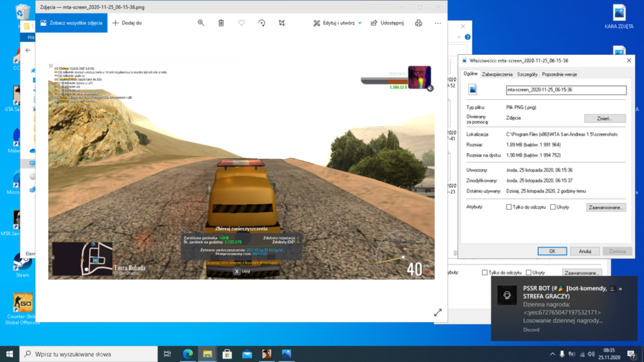The image size is (644, 362).
Task: Tick 'Tylko do odczytu' in front properties window
Action: click(x=509, y=207)
